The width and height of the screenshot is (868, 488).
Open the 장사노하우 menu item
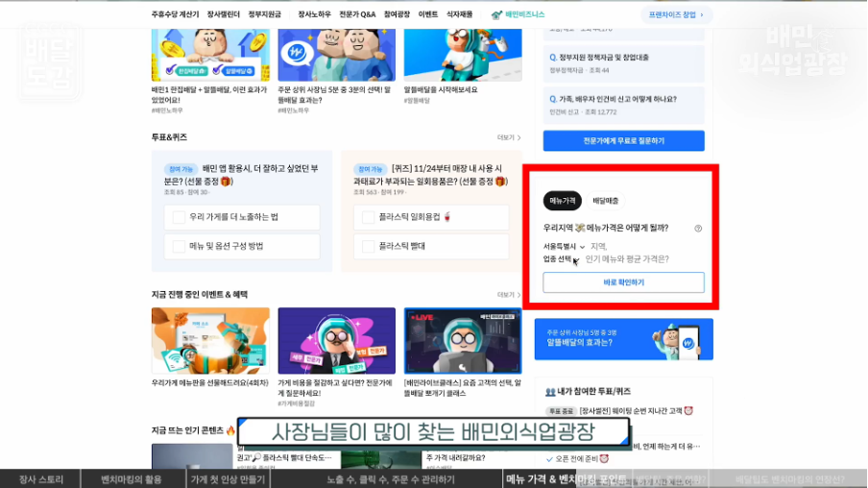point(314,14)
